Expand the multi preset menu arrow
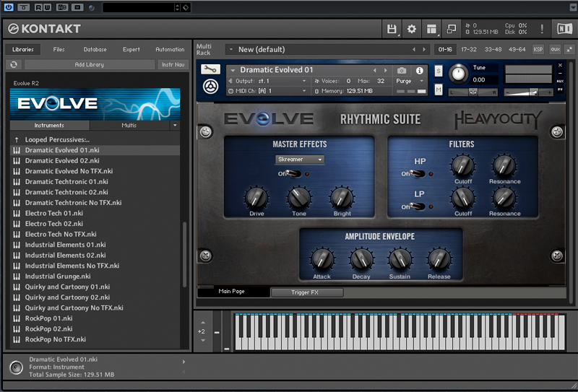 point(230,49)
